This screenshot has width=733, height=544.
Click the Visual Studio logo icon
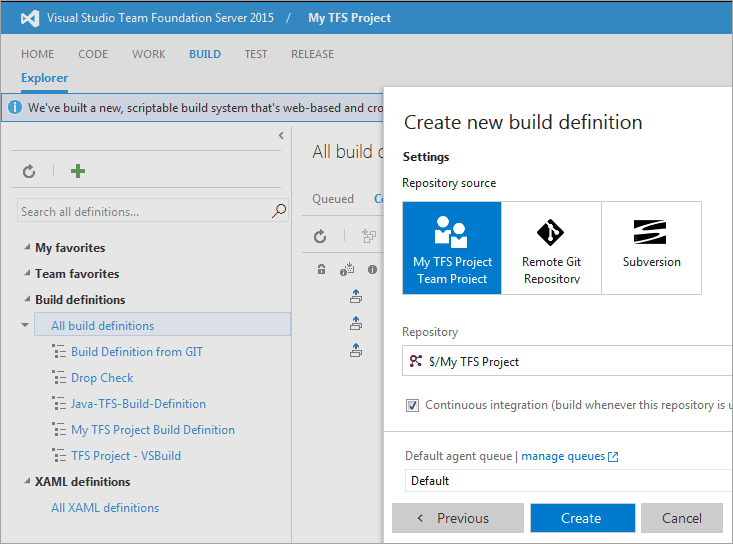[x=29, y=18]
